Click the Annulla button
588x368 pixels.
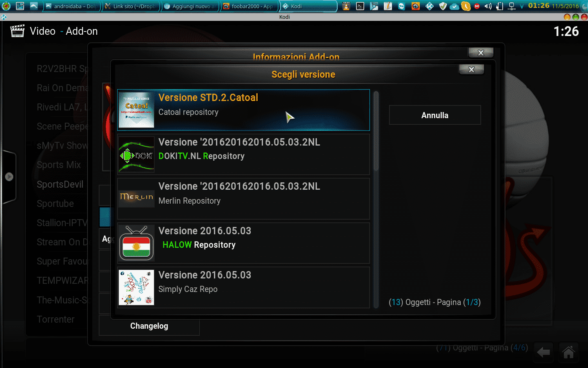435,115
